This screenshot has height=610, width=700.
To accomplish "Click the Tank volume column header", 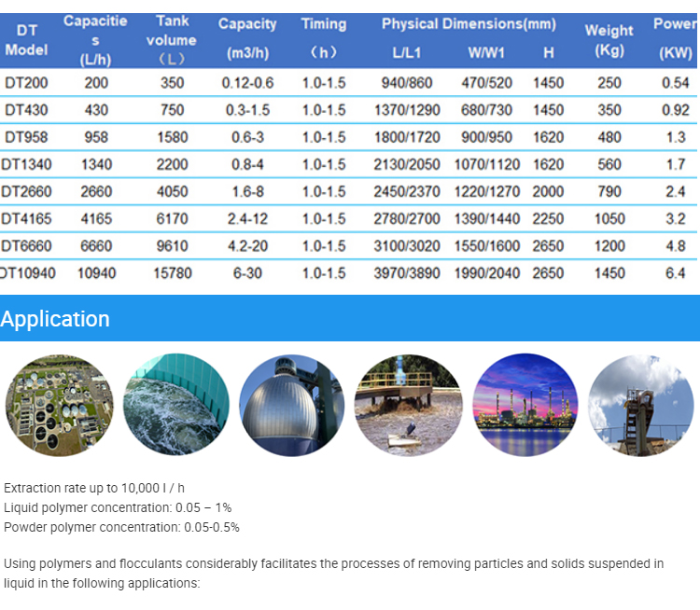I will (x=172, y=40).
